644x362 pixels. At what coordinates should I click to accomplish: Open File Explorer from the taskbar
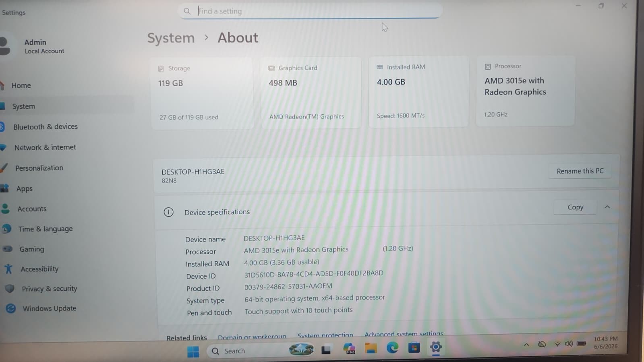[x=371, y=348]
